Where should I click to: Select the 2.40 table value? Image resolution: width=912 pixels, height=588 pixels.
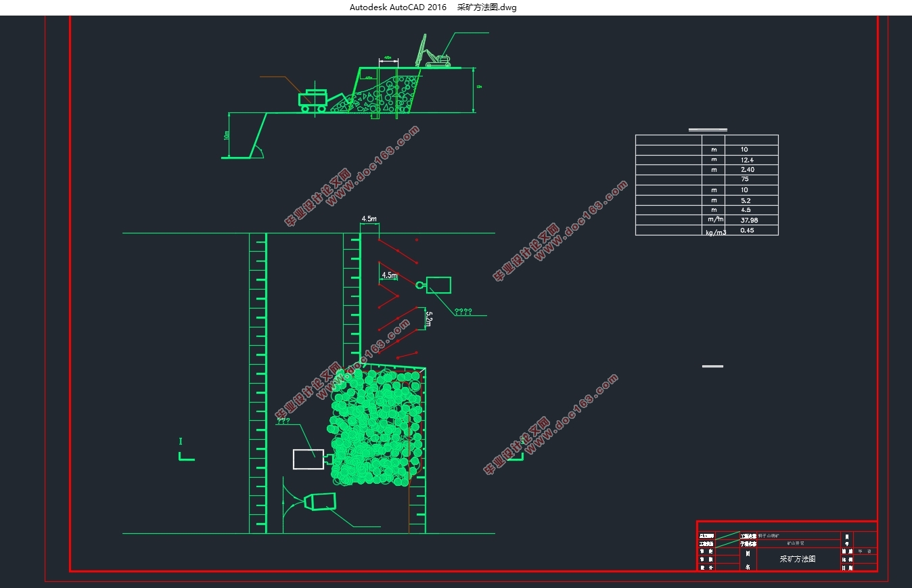[748, 170]
